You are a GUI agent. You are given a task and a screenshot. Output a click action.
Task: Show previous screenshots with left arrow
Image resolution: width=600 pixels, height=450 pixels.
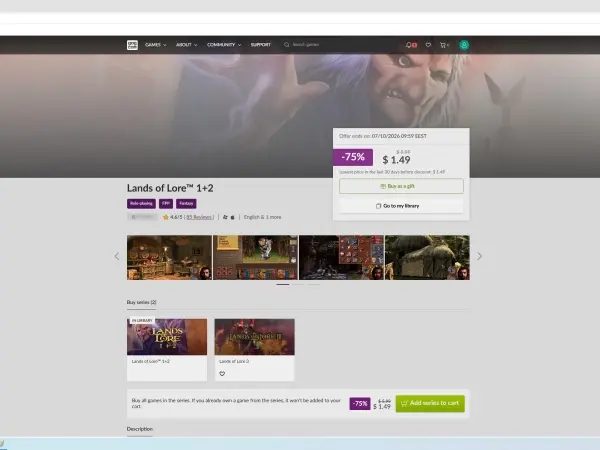coord(117,256)
